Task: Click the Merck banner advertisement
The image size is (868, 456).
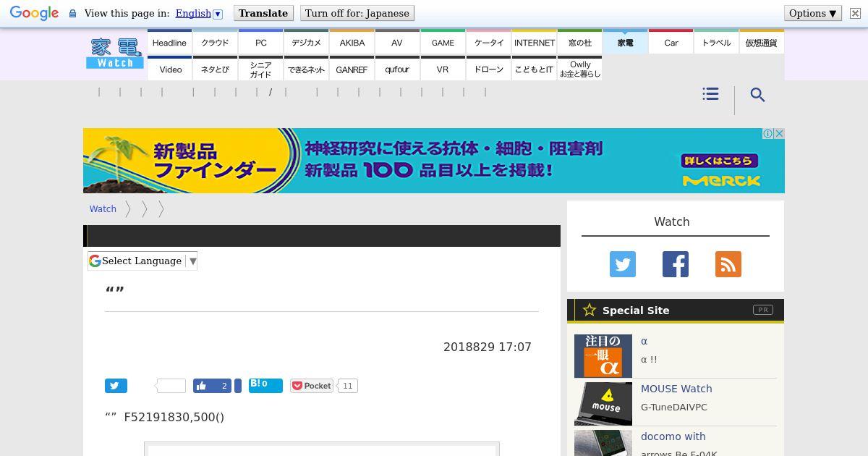Action: point(434,161)
